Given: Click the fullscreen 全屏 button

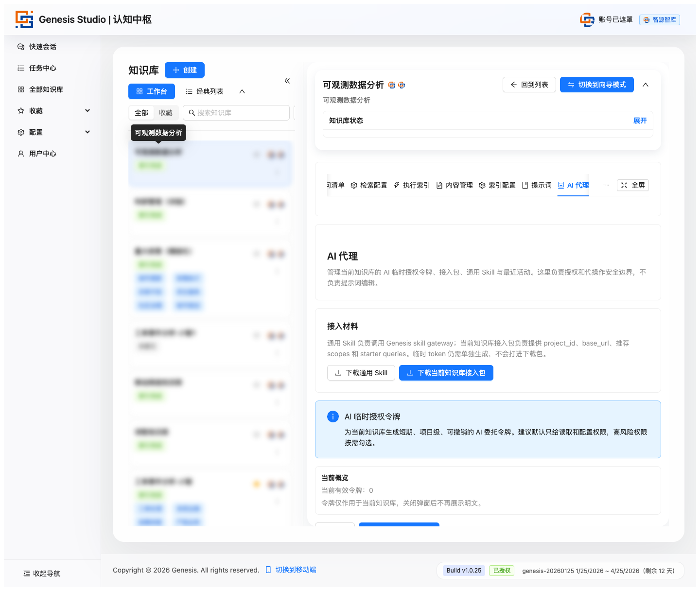Looking at the screenshot, I should (x=632, y=185).
